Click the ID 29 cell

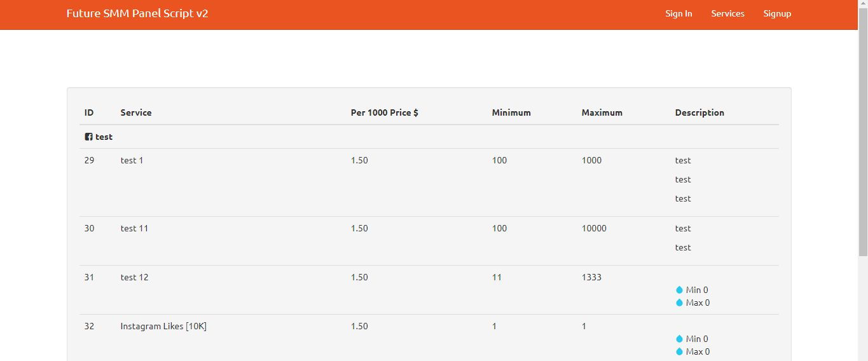pos(89,160)
